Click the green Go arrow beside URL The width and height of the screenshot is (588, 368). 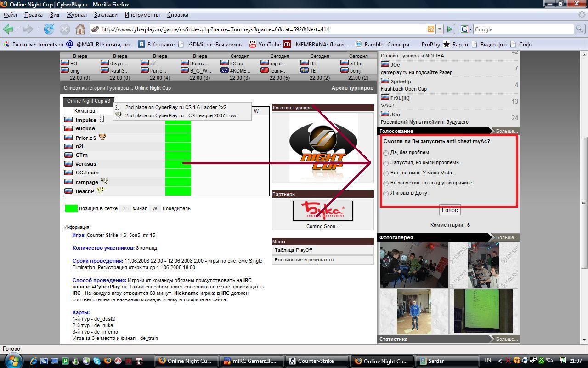[x=450, y=29]
